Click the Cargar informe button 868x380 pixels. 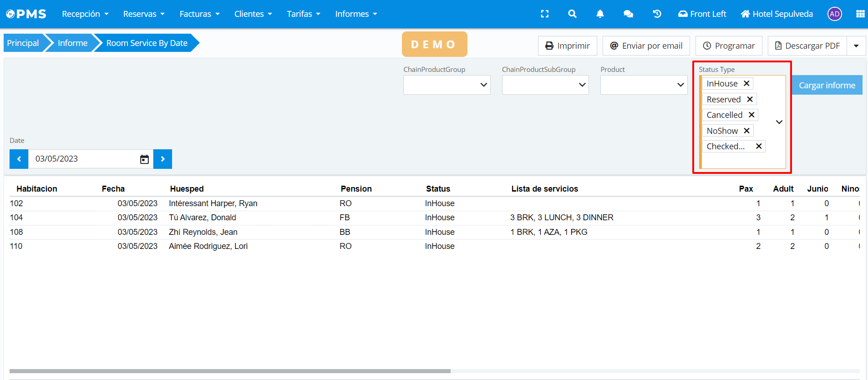pyautogui.click(x=827, y=85)
